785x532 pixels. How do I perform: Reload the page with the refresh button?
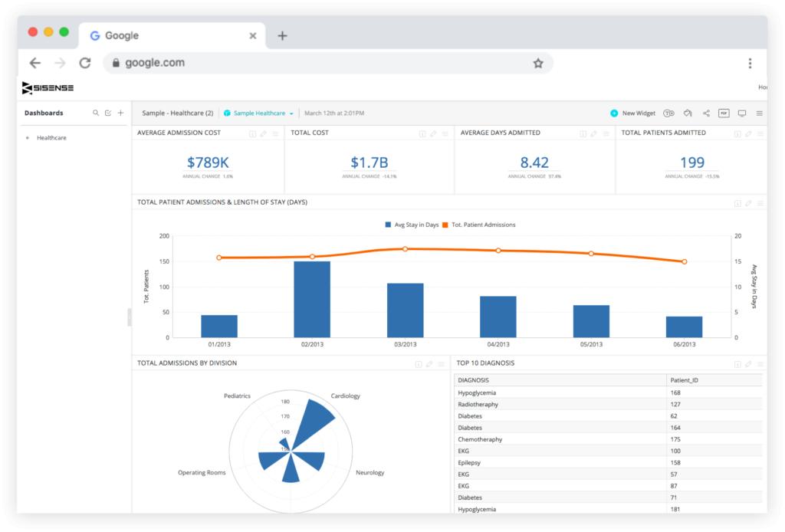[85, 64]
